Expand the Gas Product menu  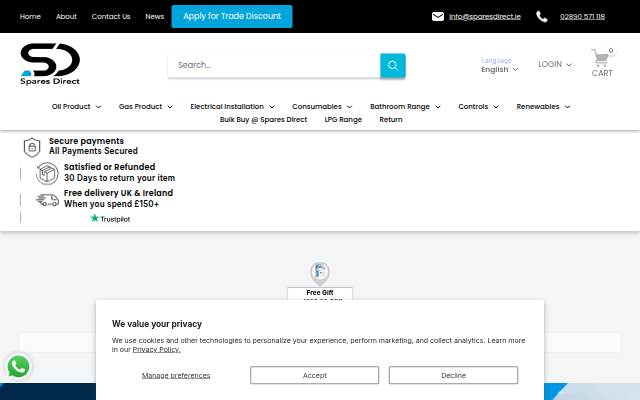pyautogui.click(x=146, y=107)
